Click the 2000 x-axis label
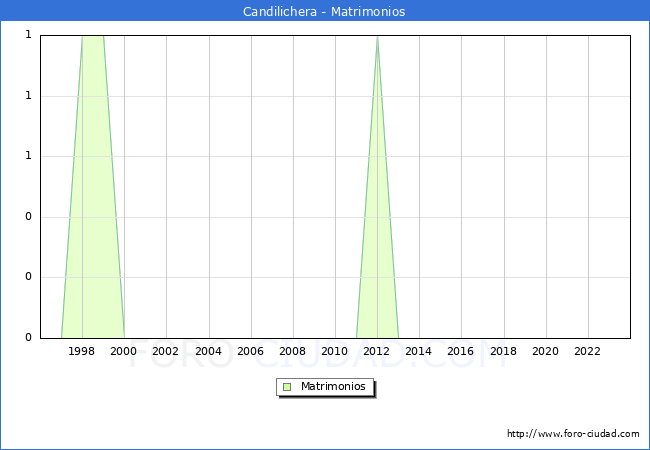Viewport: 650px width, 450px height. click(123, 351)
